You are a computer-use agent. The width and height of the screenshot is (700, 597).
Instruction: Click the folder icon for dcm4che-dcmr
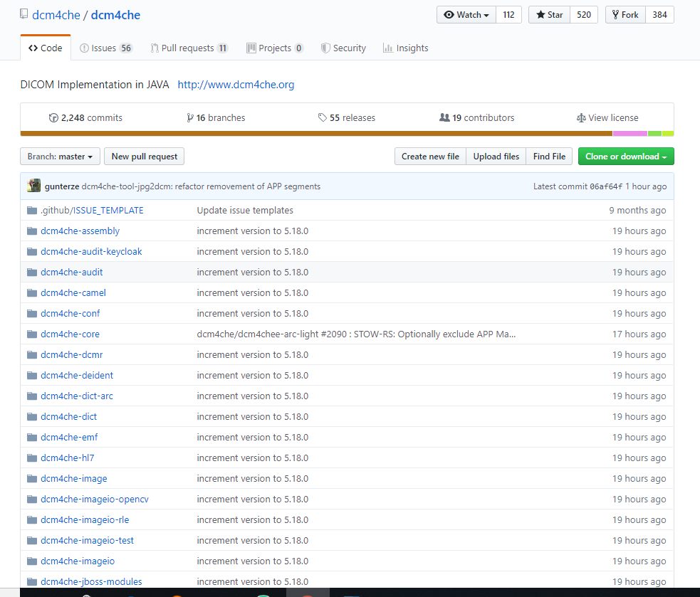[32, 355]
